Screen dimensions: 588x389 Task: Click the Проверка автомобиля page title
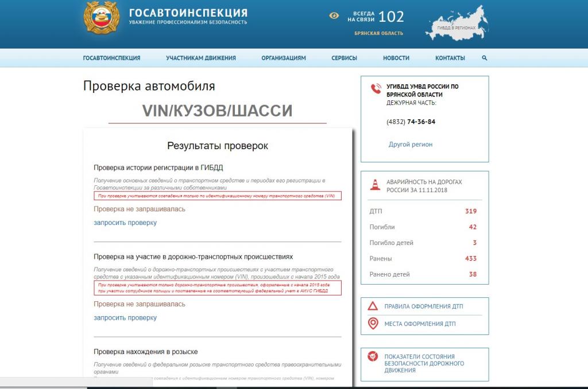coord(149,86)
